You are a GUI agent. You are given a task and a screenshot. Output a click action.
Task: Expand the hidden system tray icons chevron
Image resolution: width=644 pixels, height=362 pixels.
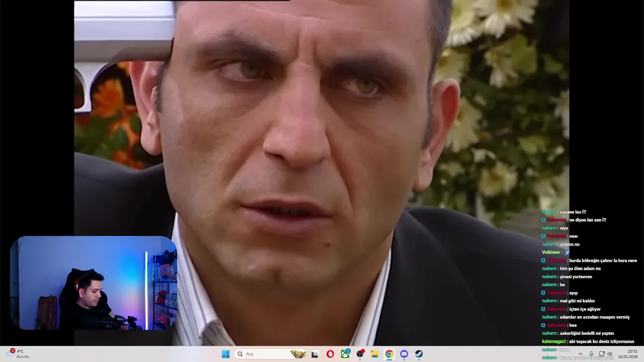click(x=581, y=354)
